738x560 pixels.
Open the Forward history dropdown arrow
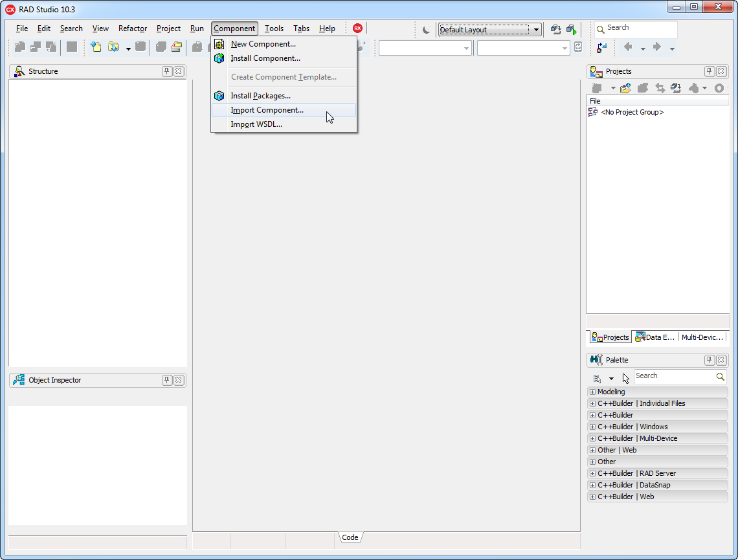pos(672,49)
